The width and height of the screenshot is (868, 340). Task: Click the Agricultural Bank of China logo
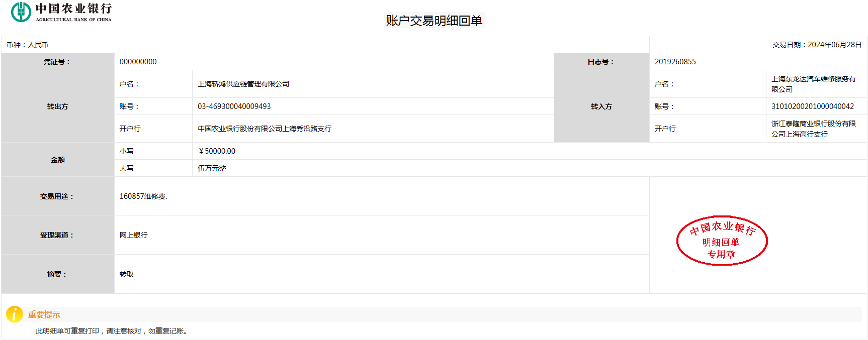coord(61,12)
